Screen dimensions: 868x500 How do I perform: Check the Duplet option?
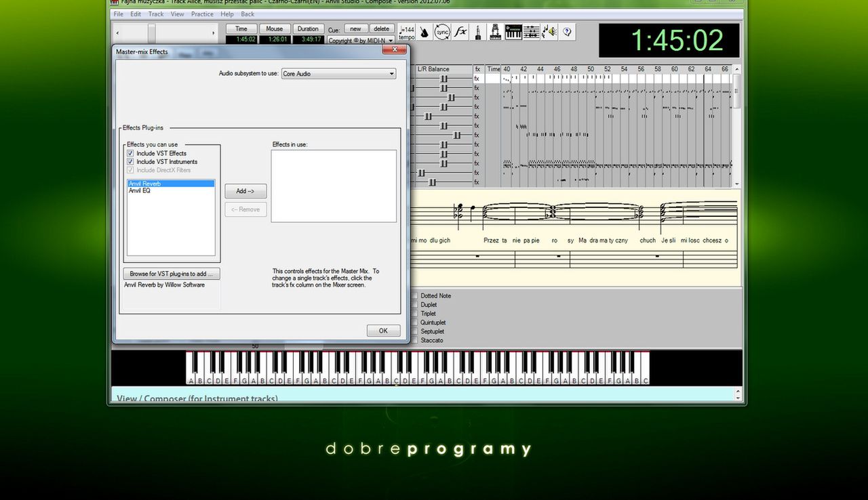(x=415, y=305)
